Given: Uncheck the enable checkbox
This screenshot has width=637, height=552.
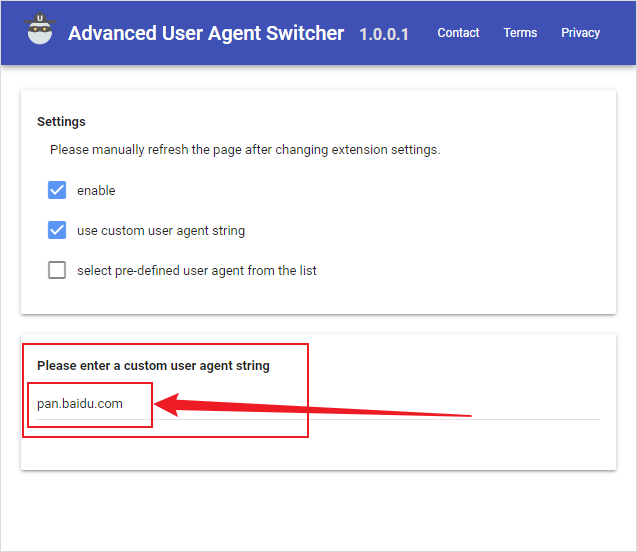Looking at the screenshot, I should (x=57, y=190).
